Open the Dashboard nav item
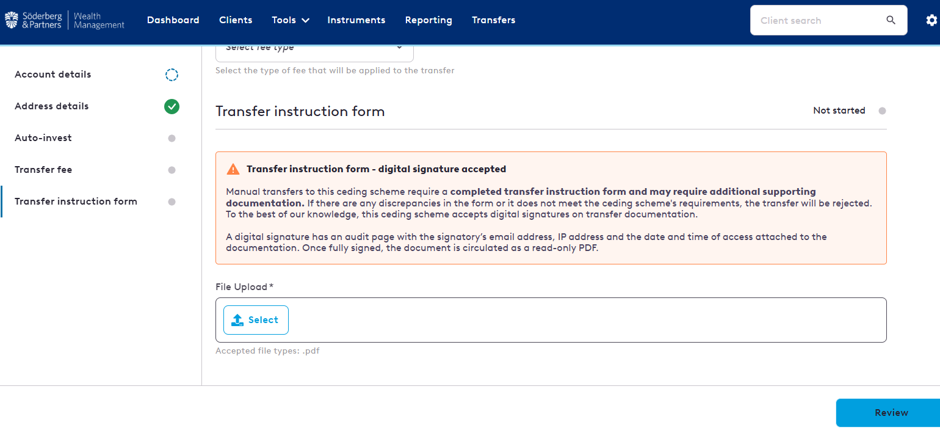 coord(173,20)
